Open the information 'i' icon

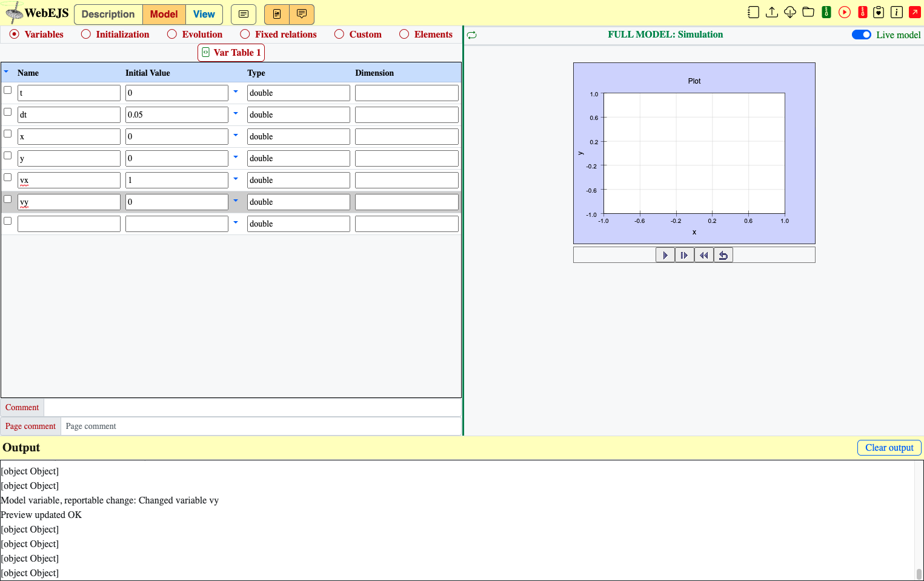click(x=897, y=12)
